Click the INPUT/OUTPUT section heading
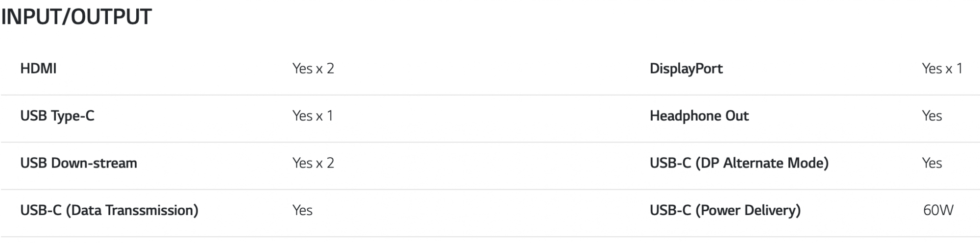Viewport: 980px width, 243px height. 76,17
